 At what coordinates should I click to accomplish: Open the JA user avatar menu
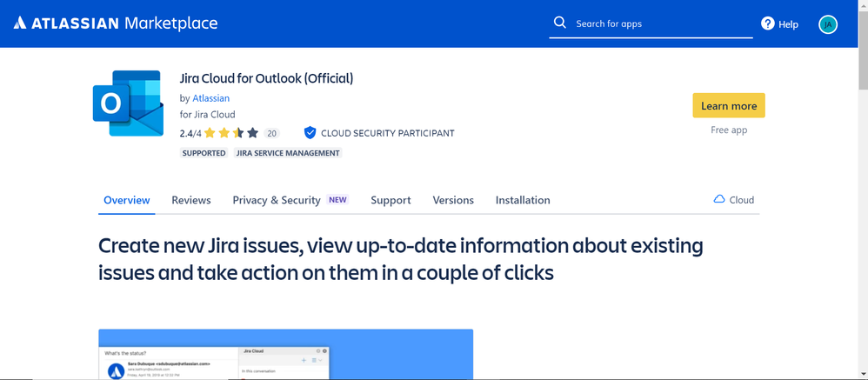[x=828, y=24]
